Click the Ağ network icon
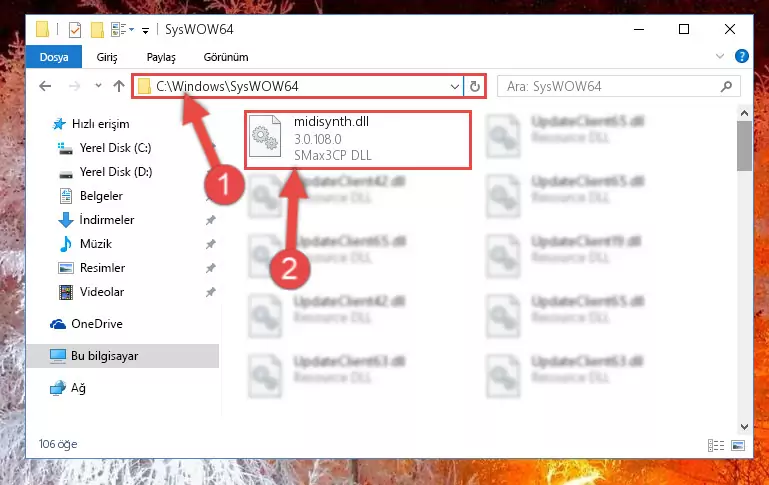 coord(58,388)
